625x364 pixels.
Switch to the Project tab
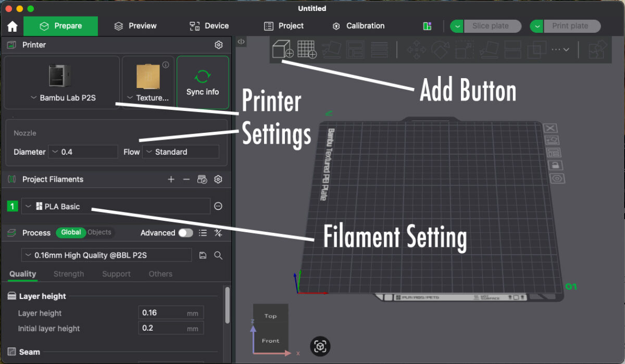click(284, 26)
